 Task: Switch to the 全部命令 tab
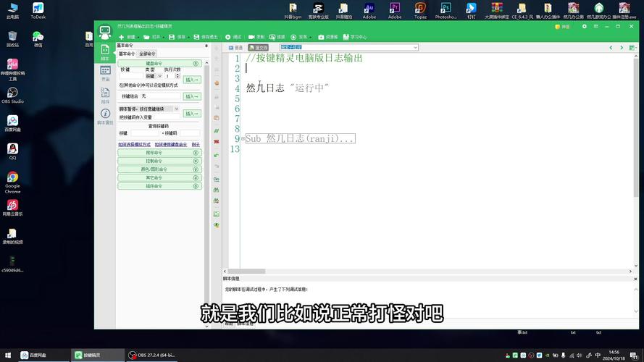tap(147, 54)
